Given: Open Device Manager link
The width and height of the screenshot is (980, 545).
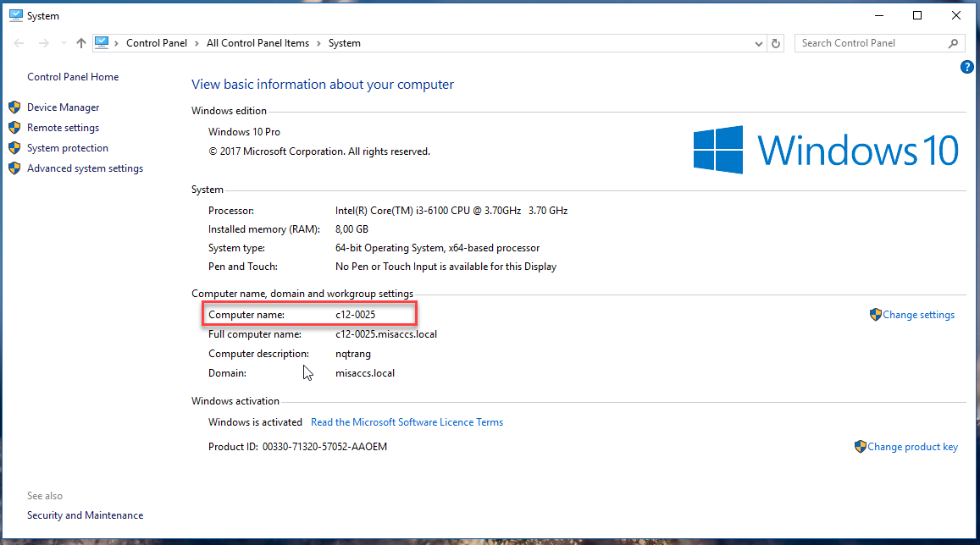Looking at the screenshot, I should click(x=64, y=107).
